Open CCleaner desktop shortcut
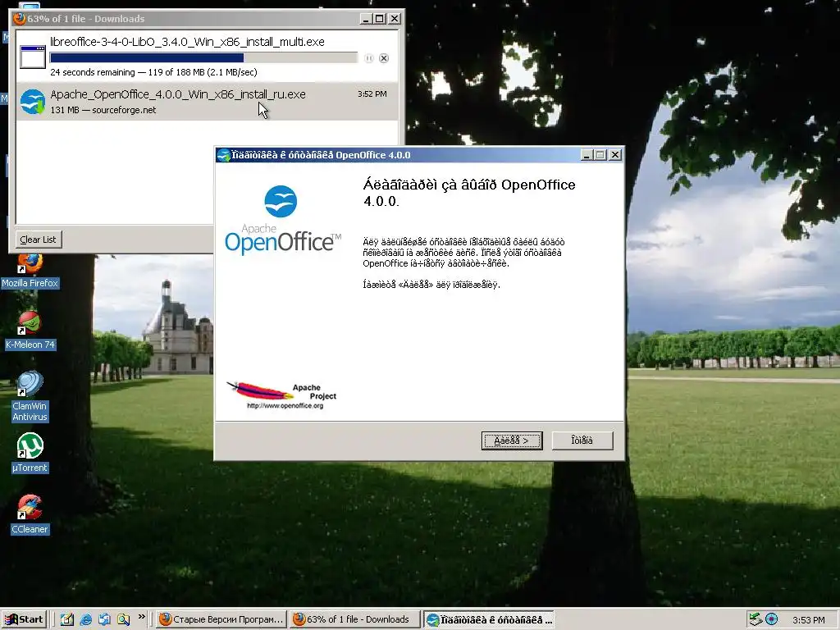Viewport: 840px width, 630px height. [30, 515]
